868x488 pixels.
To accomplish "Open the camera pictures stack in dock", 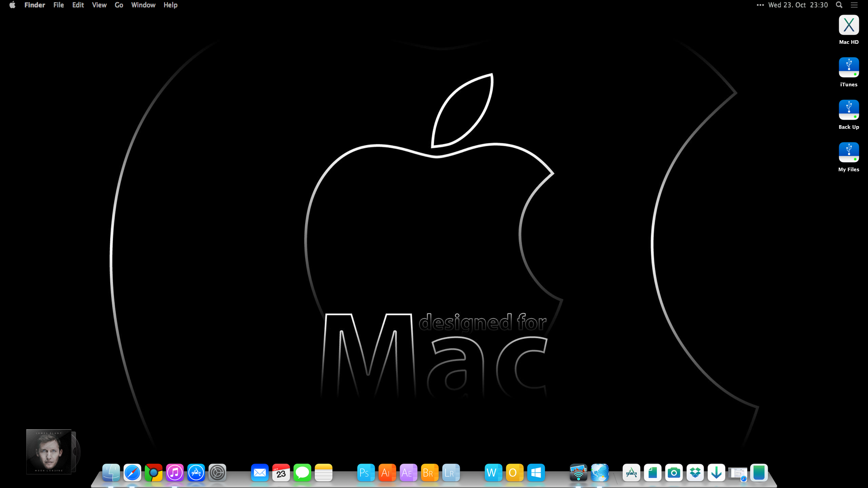I will click(674, 473).
